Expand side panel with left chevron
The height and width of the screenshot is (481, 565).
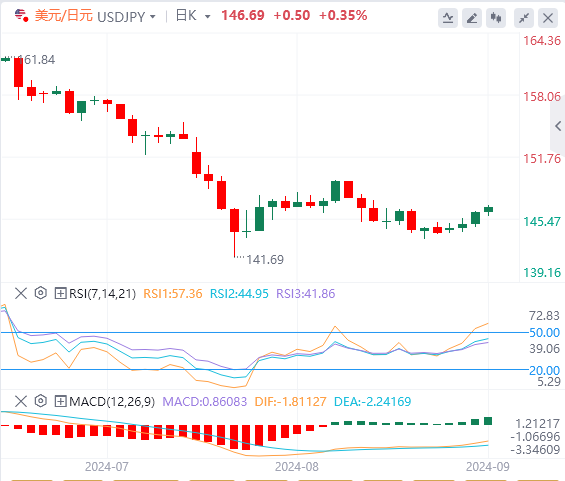[558, 126]
